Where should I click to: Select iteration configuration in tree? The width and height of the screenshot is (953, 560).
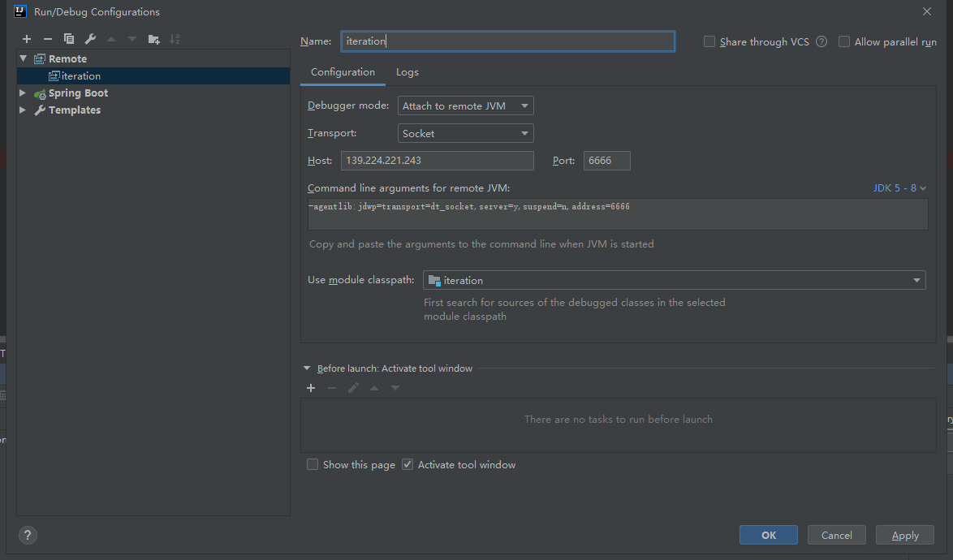153,76
